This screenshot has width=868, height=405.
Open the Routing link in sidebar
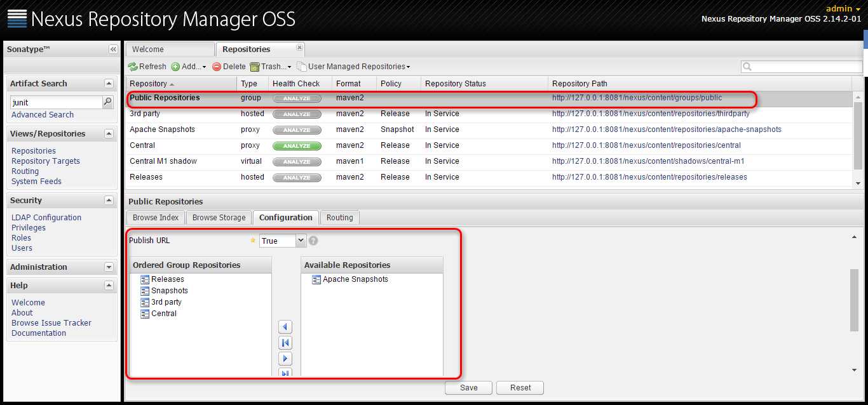pos(25,171)
